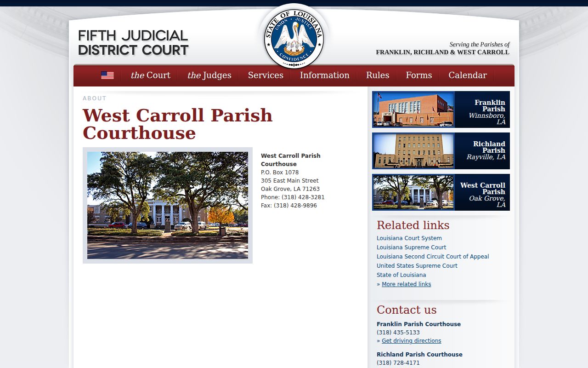
Task: Go to the Rules section
Action: click(x=378, y=75)
